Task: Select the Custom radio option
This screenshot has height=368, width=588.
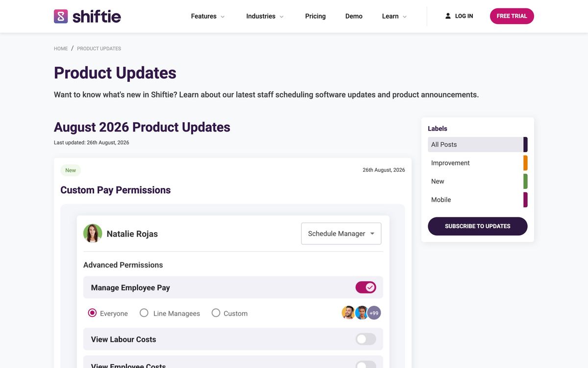Action: (216, 313)
